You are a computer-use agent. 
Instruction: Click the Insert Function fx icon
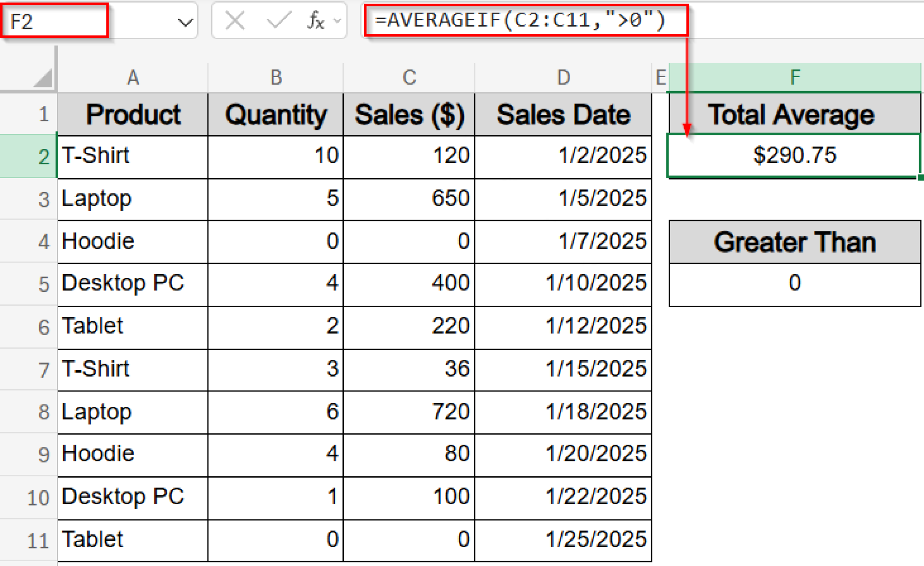(x=316, y=20)
